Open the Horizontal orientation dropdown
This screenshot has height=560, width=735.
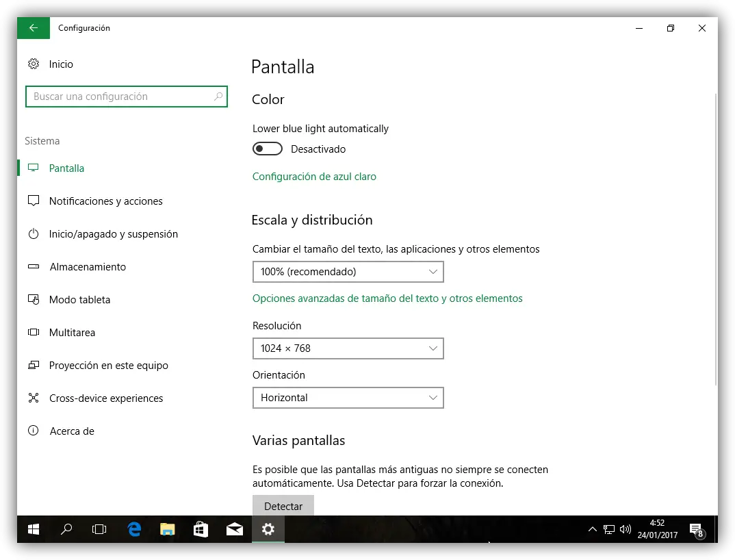348,397
